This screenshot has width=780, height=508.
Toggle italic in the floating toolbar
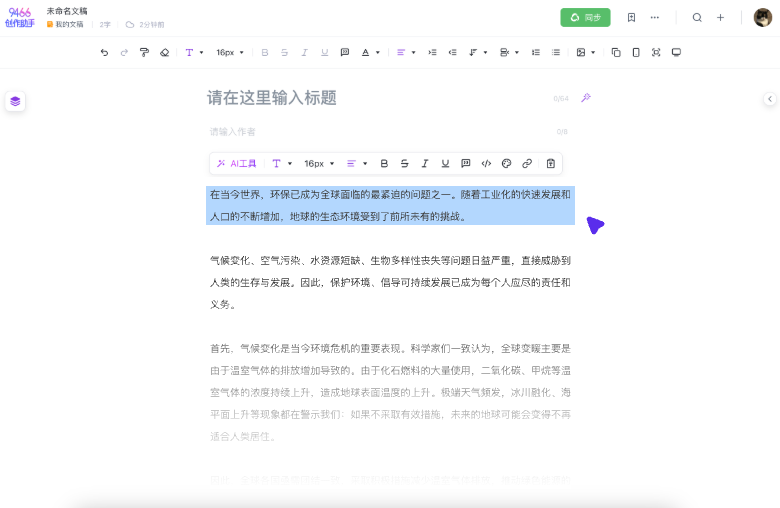click(x=425, y=163)
